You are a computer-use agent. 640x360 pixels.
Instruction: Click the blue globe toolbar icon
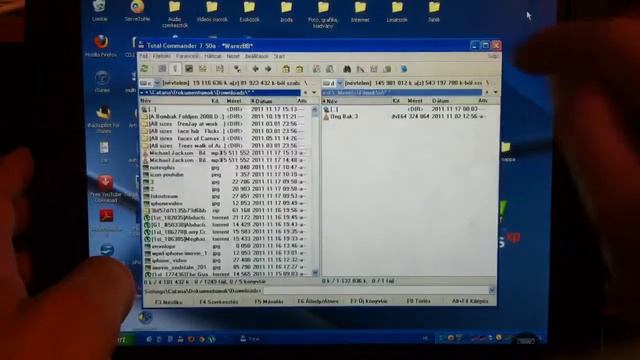coord(404,69)
